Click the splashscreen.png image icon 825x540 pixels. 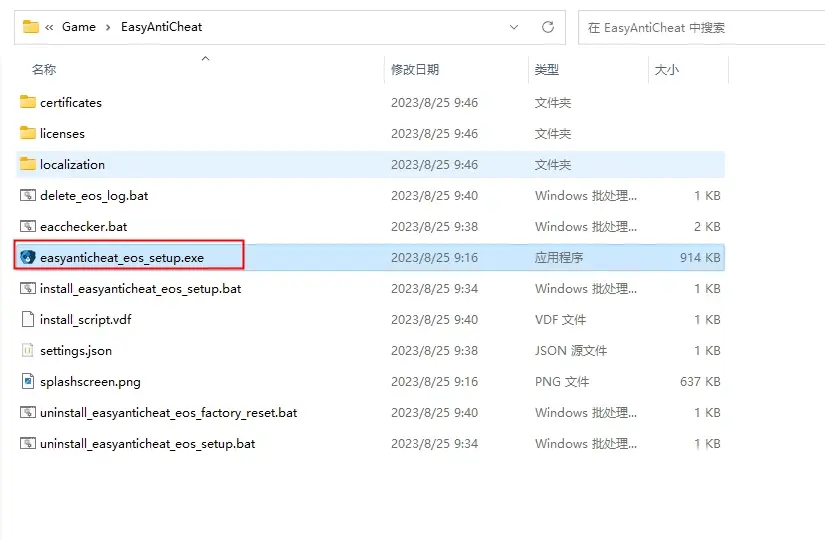point(28,381)
